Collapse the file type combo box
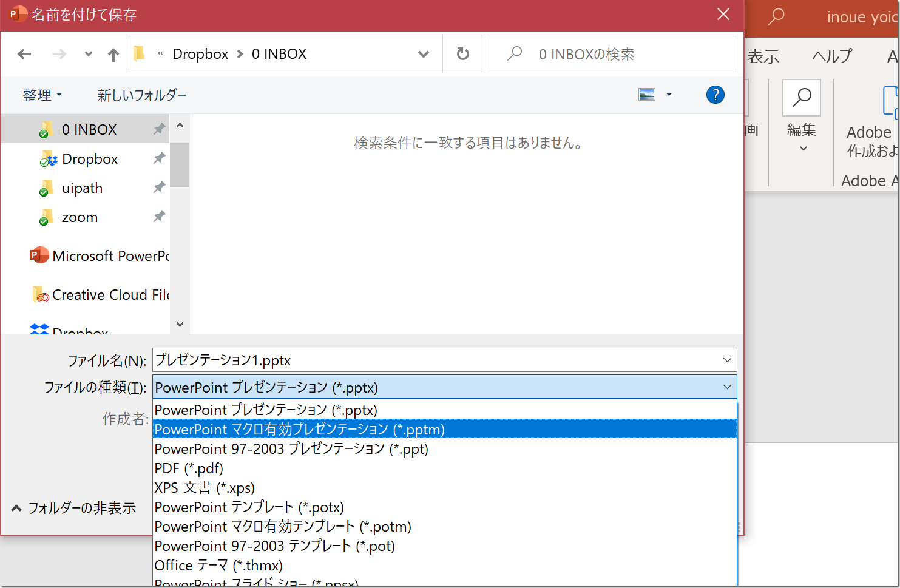The image size is (900, 588). 727,387
